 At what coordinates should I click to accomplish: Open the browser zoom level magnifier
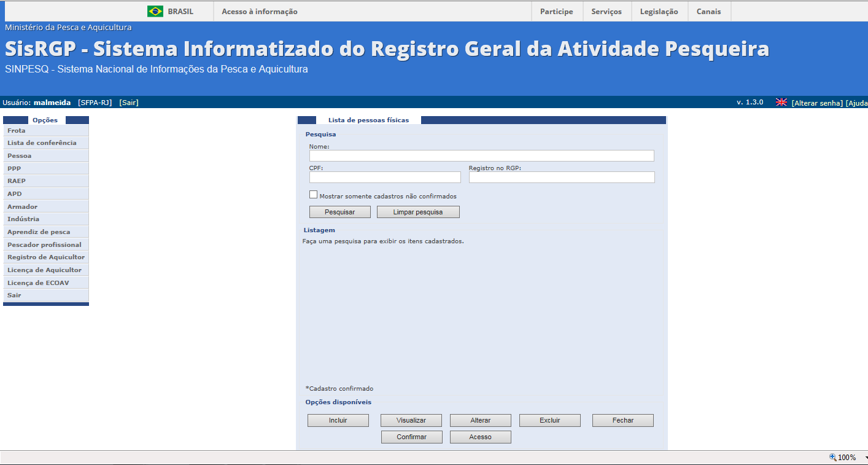tap(833, 457)
